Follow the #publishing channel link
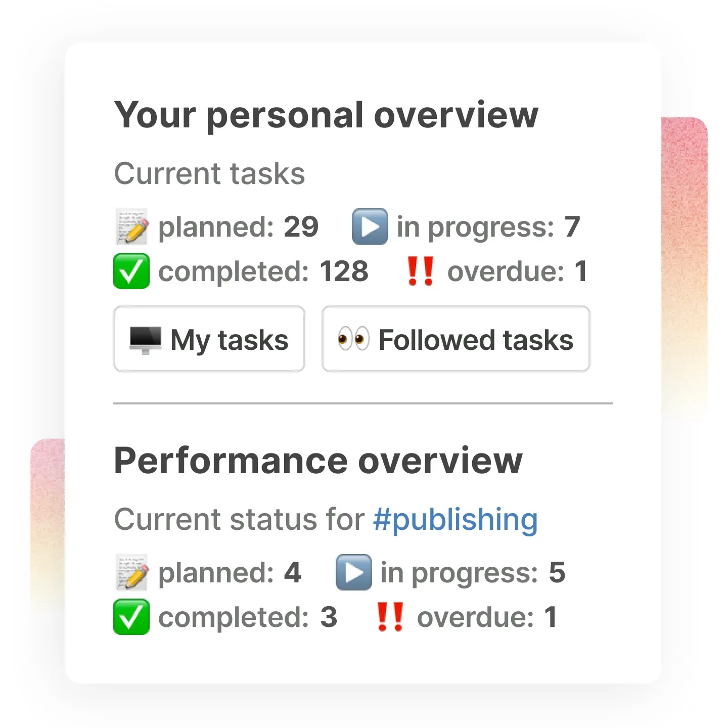The image size is (728, 728). pyautogui.click(x=455, y=519)
